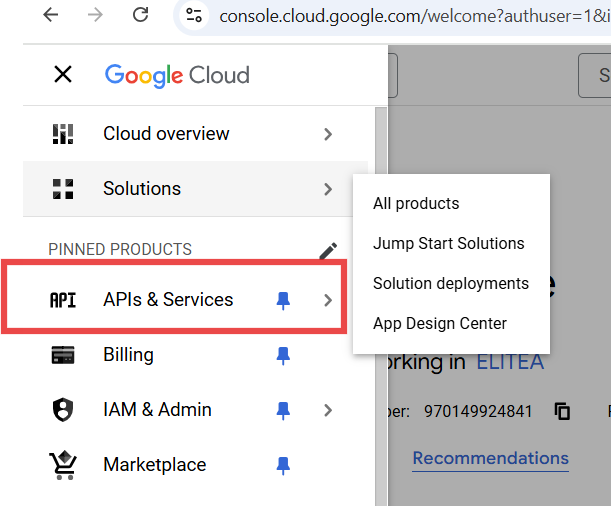Click the PINNED PRODUCTS heading

[120, 249]
